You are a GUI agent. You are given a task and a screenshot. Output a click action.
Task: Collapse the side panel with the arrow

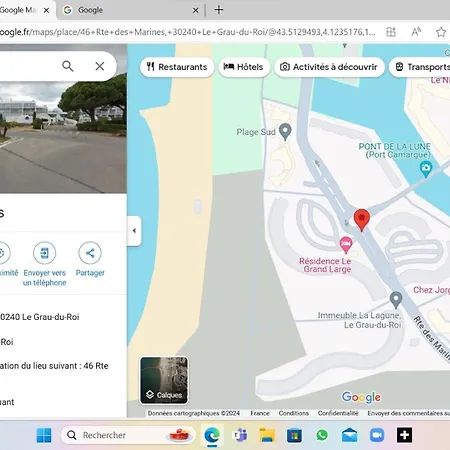pyautogui.click(x=134, y=231)
